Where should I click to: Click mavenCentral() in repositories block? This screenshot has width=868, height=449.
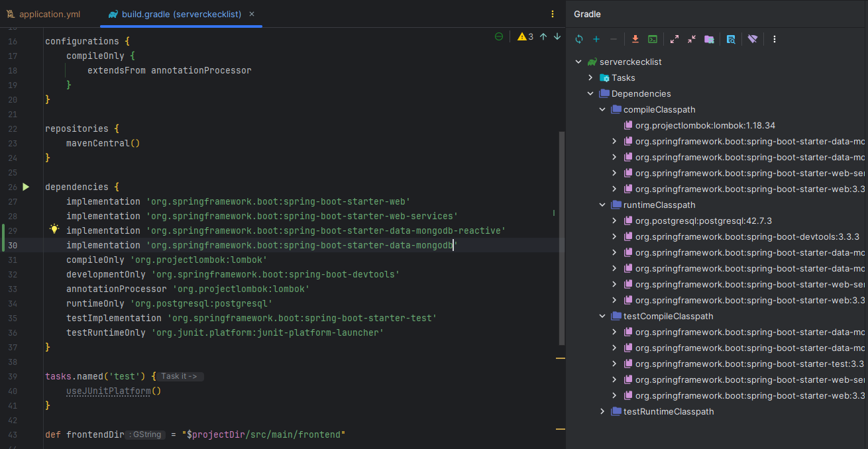tap(103, 143)
